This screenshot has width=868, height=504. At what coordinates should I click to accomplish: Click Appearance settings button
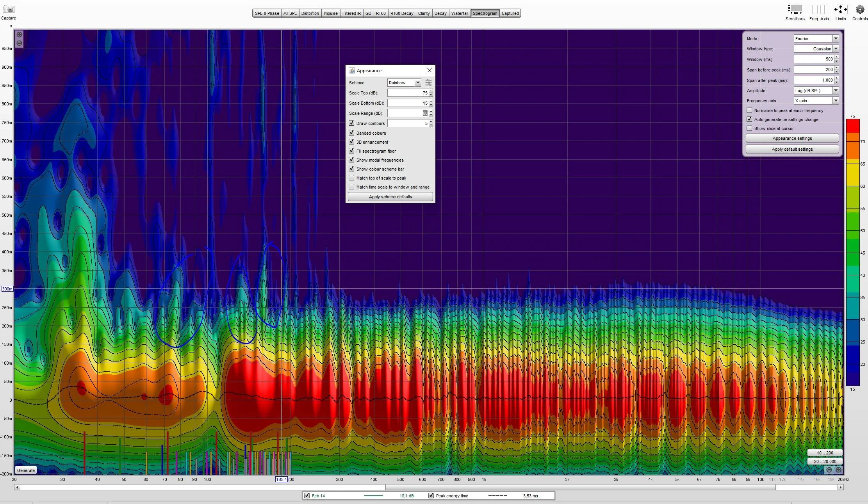(x=792, y=138)
